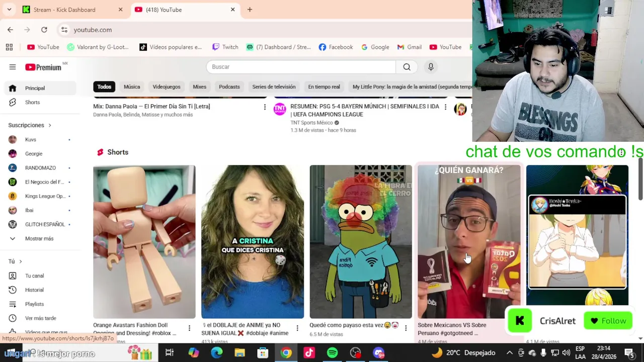Select the Todos filter chip
The width and height of the screenshot is (644, 362).
pyautogui.click(x=104, y=86)
